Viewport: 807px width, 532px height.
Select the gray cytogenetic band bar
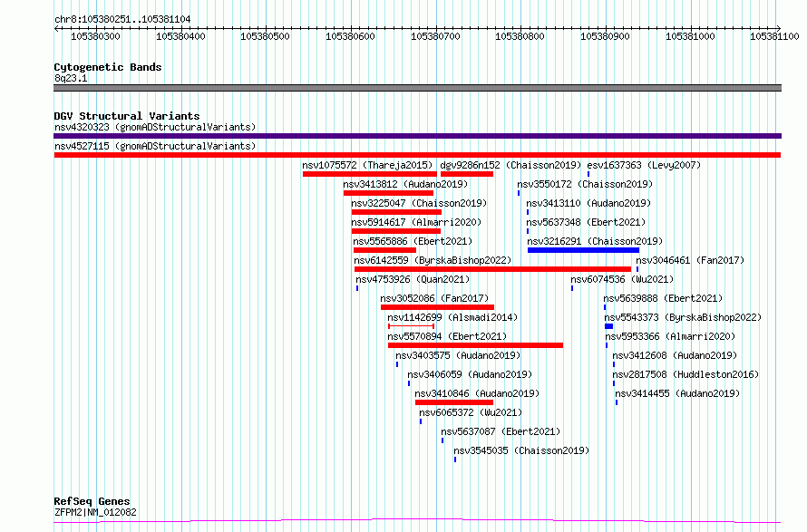[x=417, y=88]
